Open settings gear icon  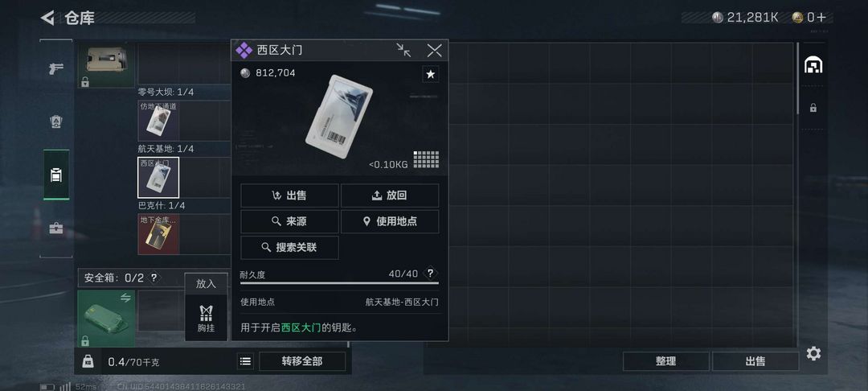(813, 353)
